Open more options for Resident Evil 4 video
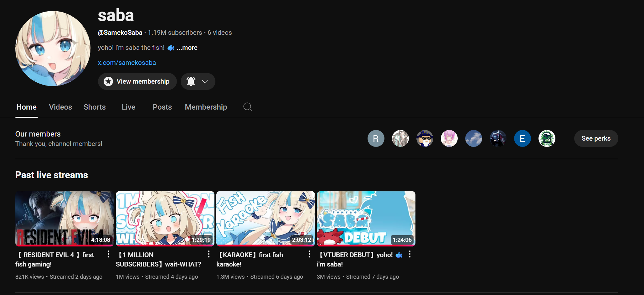The height and width of the screenshot is (295, 644). pyautogui.click(x=108, y=254)
